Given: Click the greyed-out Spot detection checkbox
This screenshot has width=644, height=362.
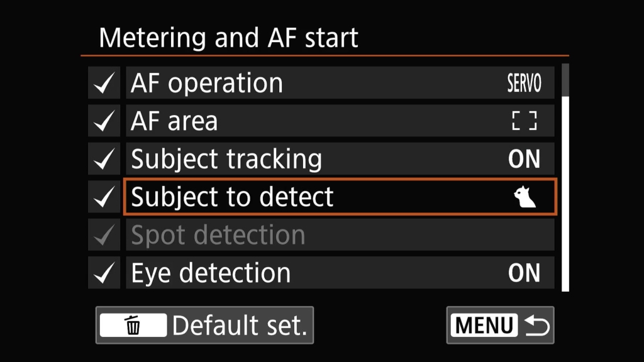Looking at the screenshot, I should [104, 235].
